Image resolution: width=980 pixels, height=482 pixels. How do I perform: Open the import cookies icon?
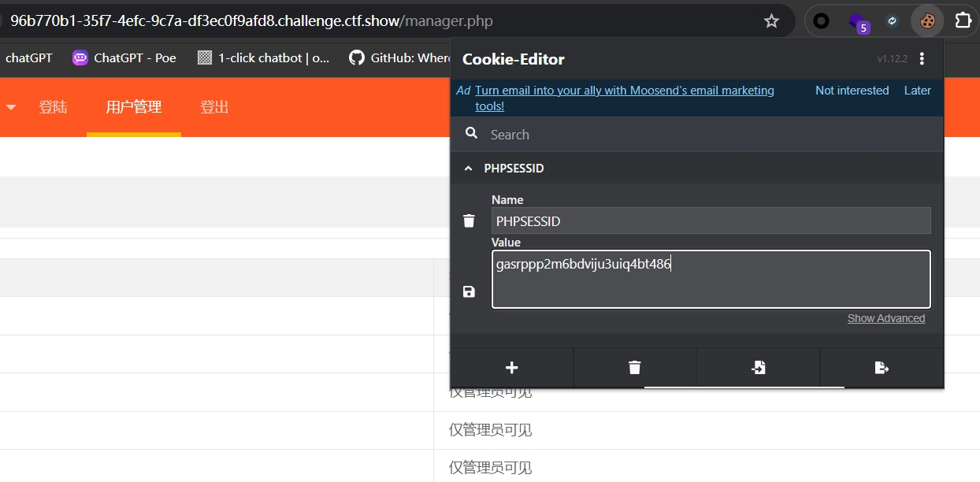(x=758, y=368)
